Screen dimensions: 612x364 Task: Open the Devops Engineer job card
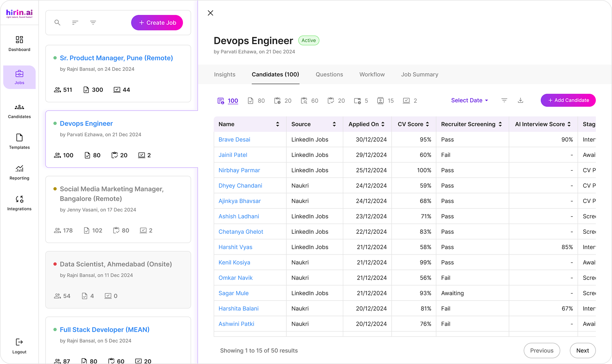tap(86, 123)
